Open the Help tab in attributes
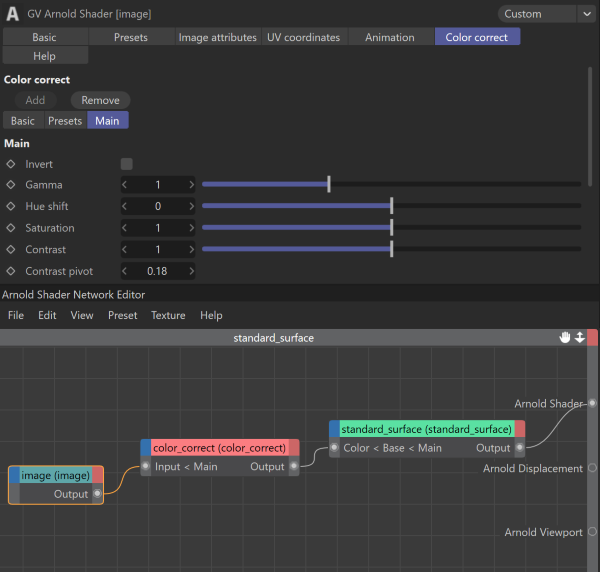This screenshot has width=600, height=572. coord(45,56)
